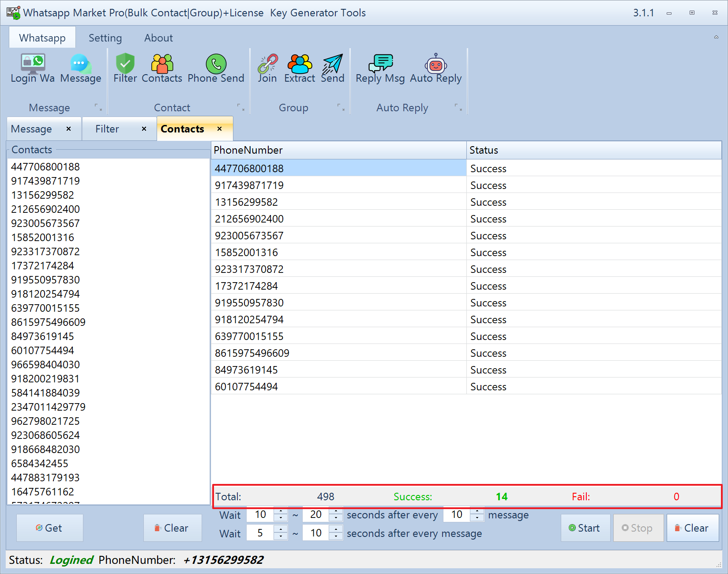This screenshot has height=574, width=728.
Task: Expand the Message group dialog launcher
Action: [x=98, y=107]
